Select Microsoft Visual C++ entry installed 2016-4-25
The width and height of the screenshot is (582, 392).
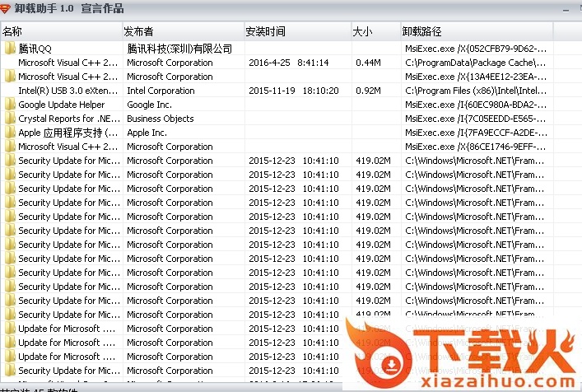click(x=68, y=63)
